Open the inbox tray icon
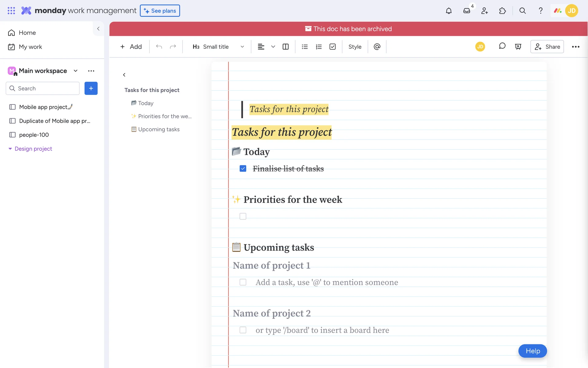The image size is (588, 368). pos(466,11)
